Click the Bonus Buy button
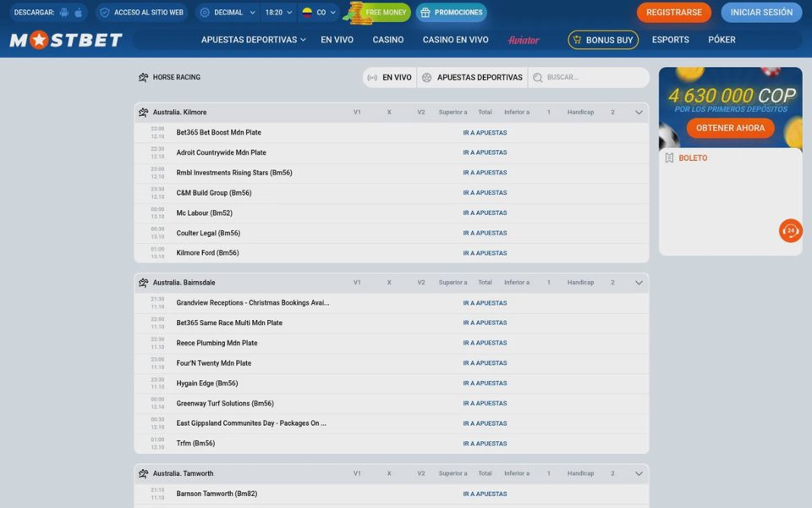 click(x=603, y=40)
